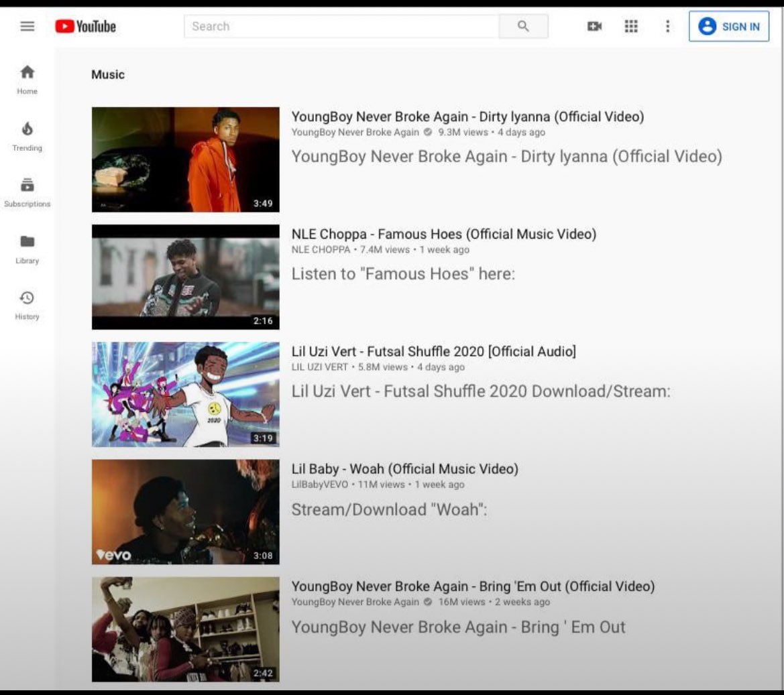
Task: Open the NLE CHOPPA channel link
Action: tap(321, 249)
